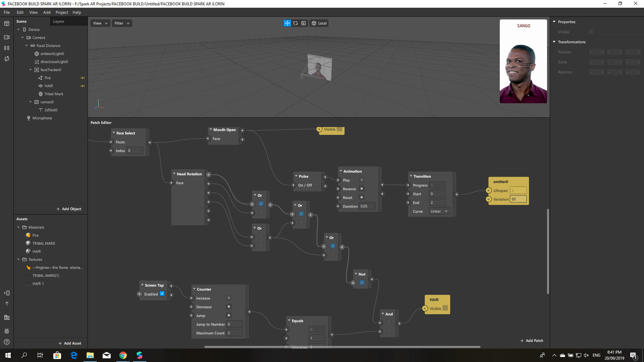
Task: Toggle the Screen Tap Enabled checkbox
Action: point(162,294)
